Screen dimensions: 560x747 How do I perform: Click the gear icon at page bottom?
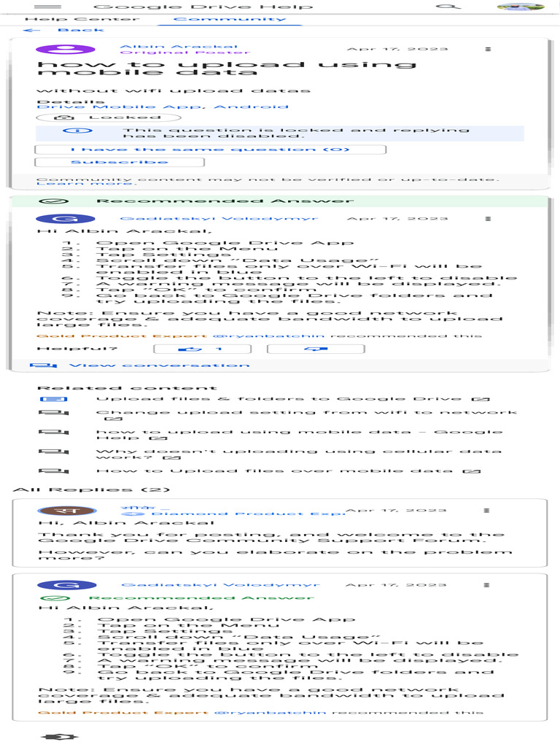click(59, 737)
